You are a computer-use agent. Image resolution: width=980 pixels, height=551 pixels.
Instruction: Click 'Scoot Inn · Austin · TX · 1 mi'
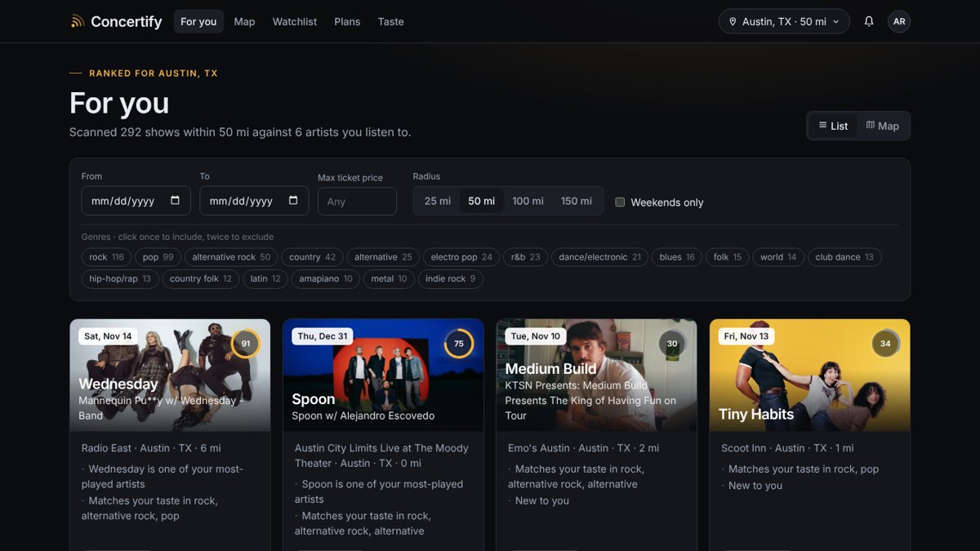point(787,448)
